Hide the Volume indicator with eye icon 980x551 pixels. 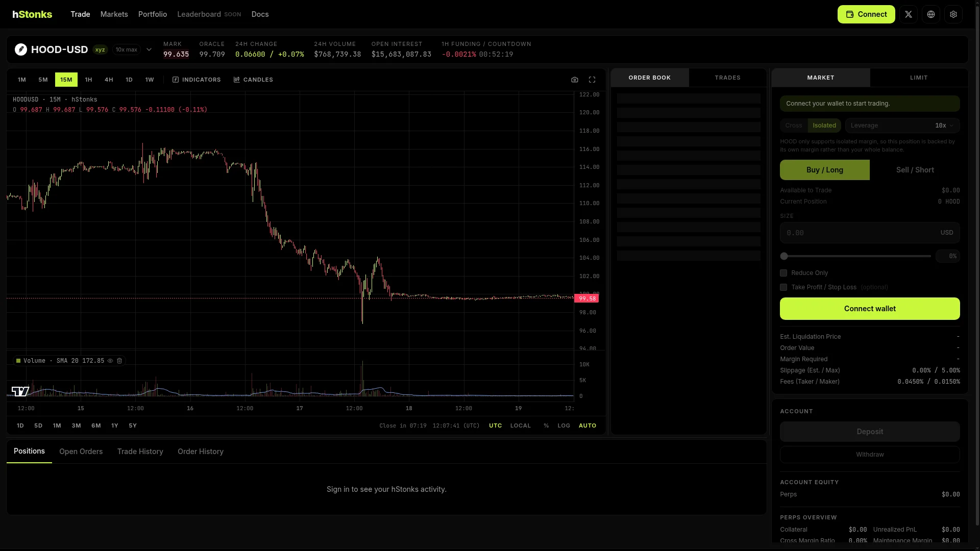pyautogui.click(x=110, y=361)
